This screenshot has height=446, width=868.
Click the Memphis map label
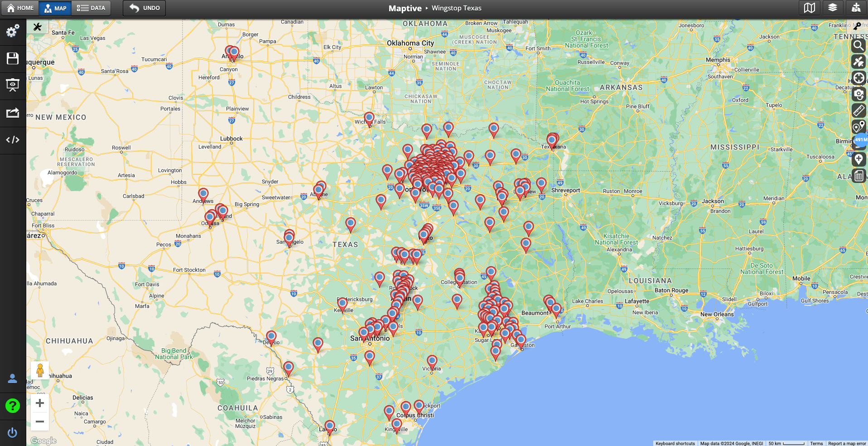tap(718, 60)
